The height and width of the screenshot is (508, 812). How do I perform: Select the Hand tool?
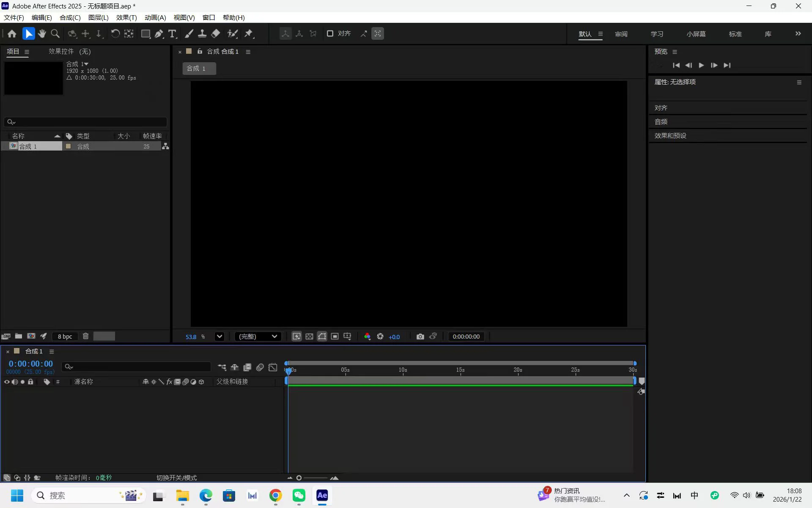pos(42,34)
